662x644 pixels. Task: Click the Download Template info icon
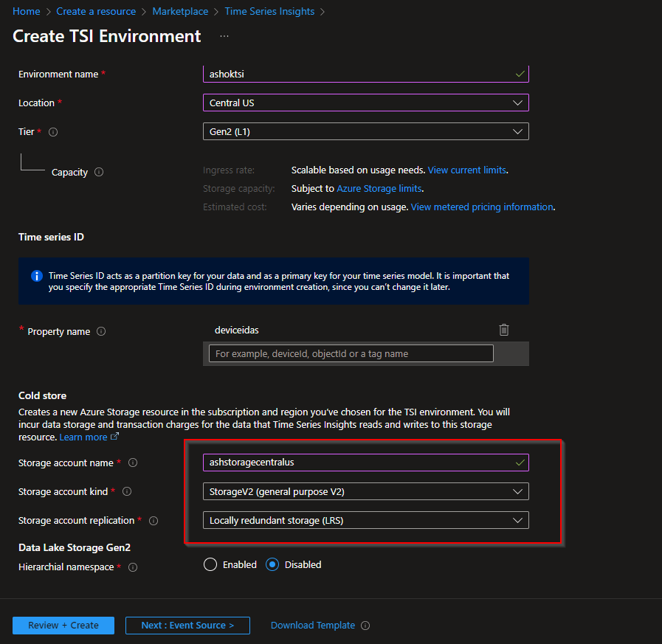[x=365, y=626]
